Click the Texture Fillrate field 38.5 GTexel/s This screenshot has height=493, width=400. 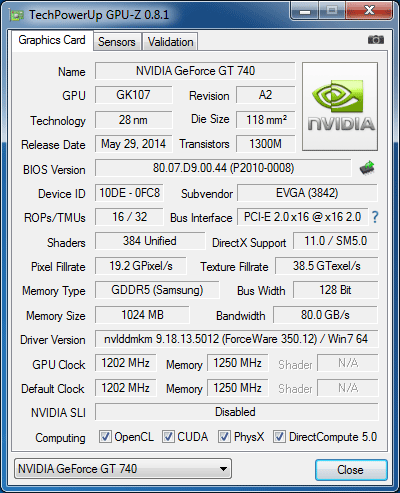pos(327,266)
